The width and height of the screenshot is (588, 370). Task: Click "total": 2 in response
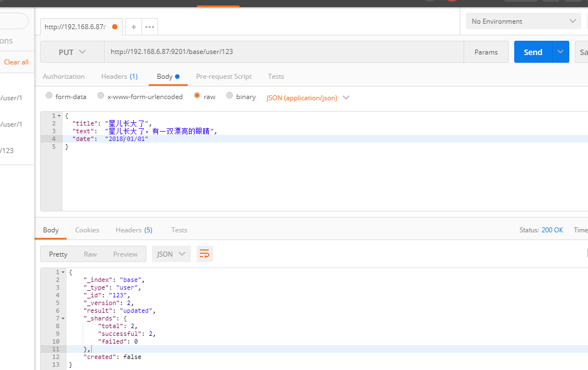117,326
